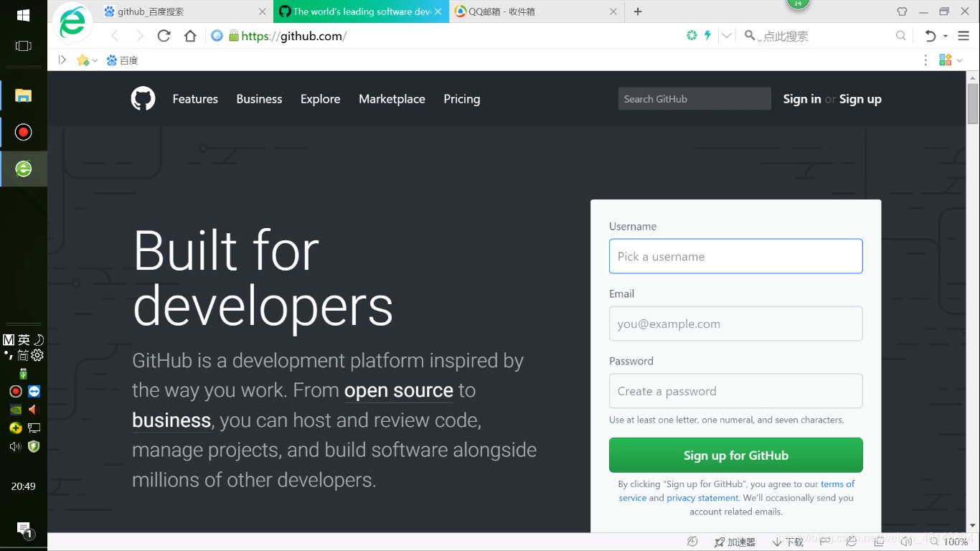980x551 pixels.
Task: Focus the Create a password field
Action: (x=736, y=391)
